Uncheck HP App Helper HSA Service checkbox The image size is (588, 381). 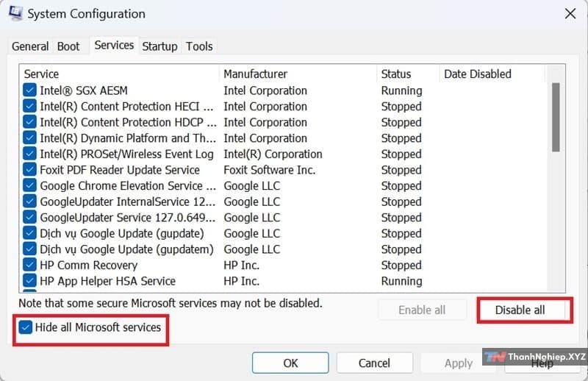pos(29,281)
